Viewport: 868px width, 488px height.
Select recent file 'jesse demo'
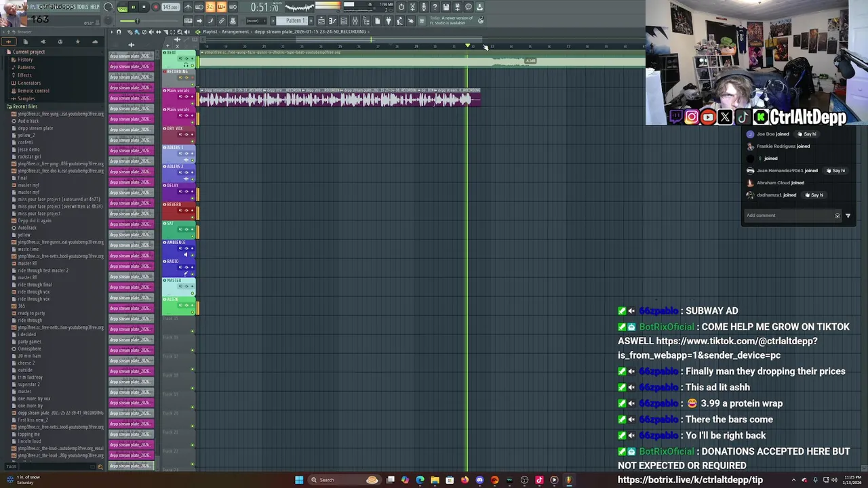point(28,149)
